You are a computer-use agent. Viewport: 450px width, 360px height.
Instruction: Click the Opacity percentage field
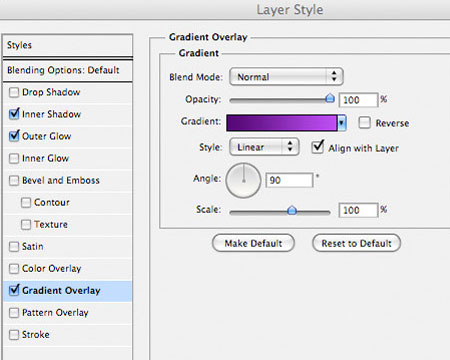[x=358, y=100]
